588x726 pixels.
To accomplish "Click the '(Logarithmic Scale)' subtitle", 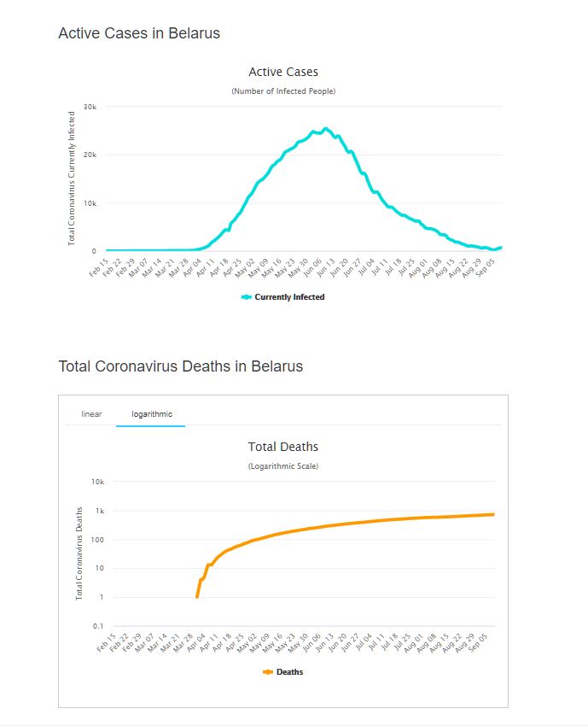I will click(283, 466).
